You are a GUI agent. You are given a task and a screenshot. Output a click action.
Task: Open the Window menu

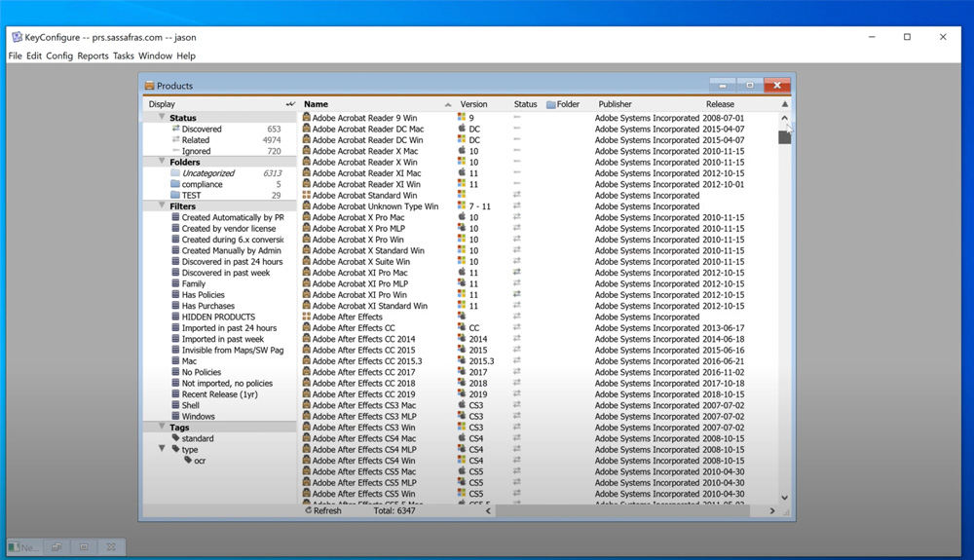pyautogui.click(x=155, y=56)
